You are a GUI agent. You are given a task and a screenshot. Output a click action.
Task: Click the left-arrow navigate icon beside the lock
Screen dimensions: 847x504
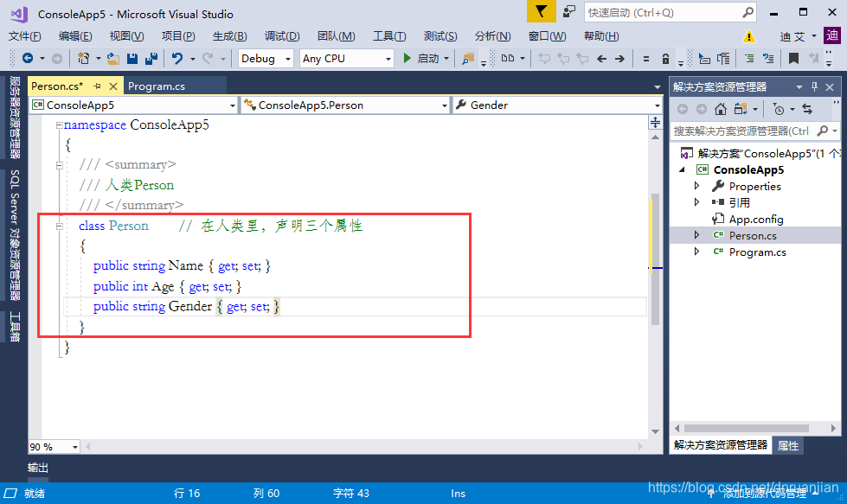click(x=602, y=59)
